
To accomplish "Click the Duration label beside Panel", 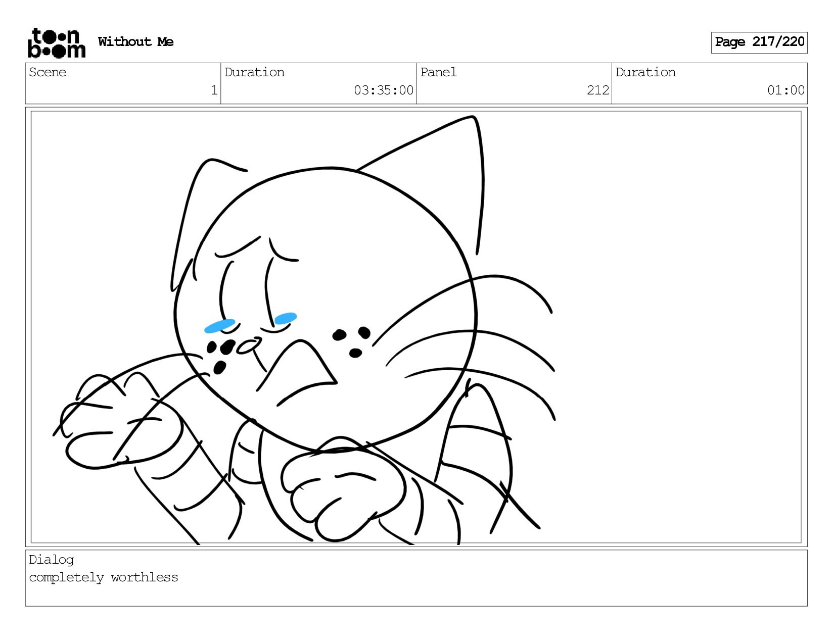I will click(x=645, y=72).
